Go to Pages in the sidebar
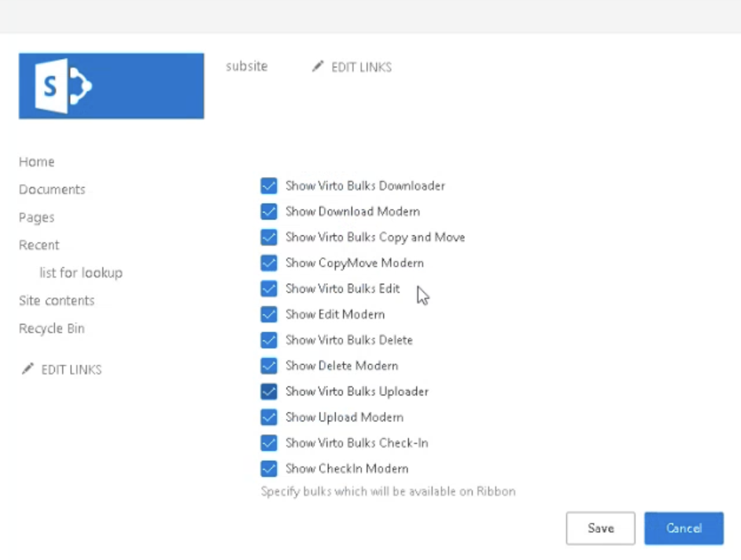 coord(36,217)
